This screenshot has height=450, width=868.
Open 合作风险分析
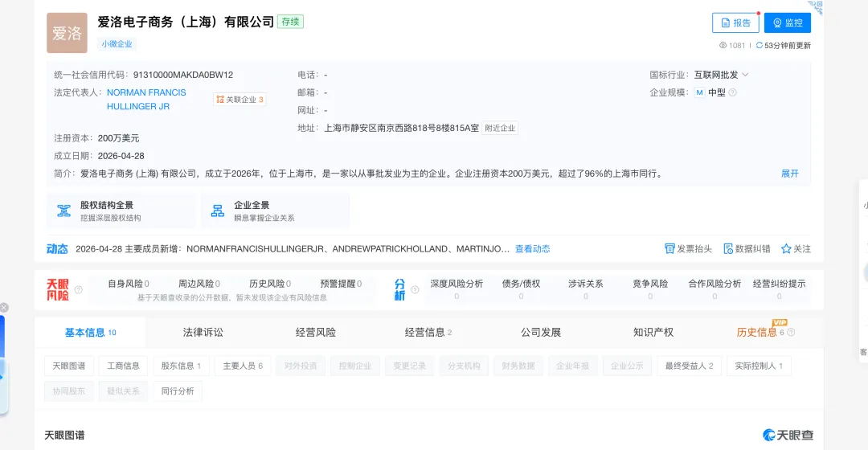click(714, 289)
